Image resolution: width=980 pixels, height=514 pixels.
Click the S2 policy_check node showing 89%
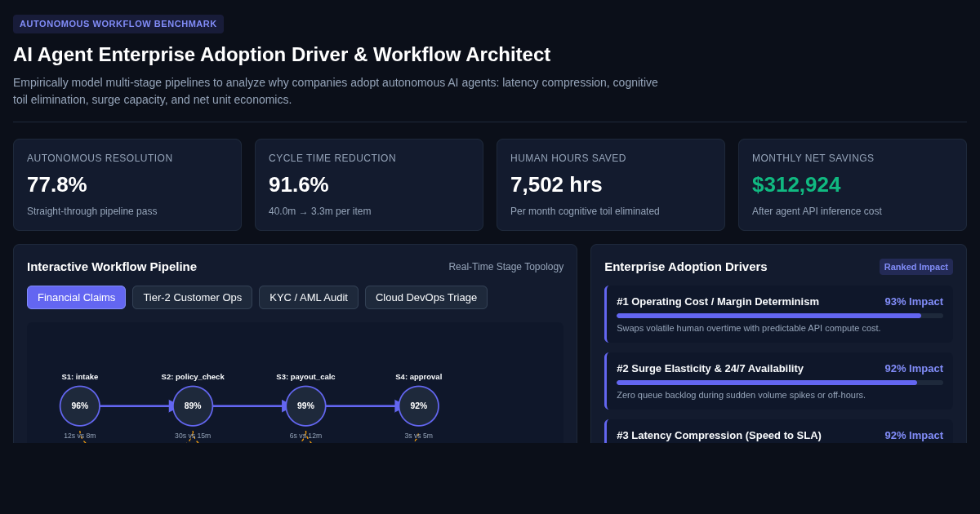tap(193, 405)
